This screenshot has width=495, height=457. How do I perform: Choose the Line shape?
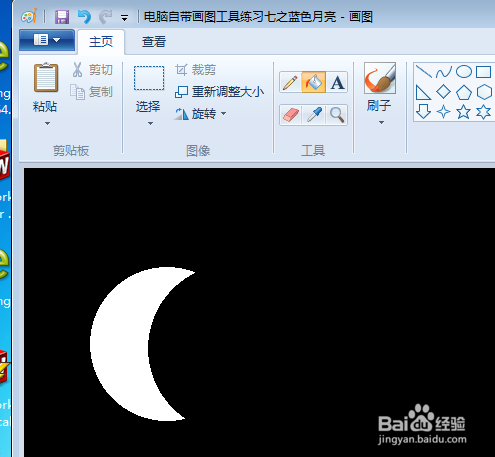click(x=424, y=72)
